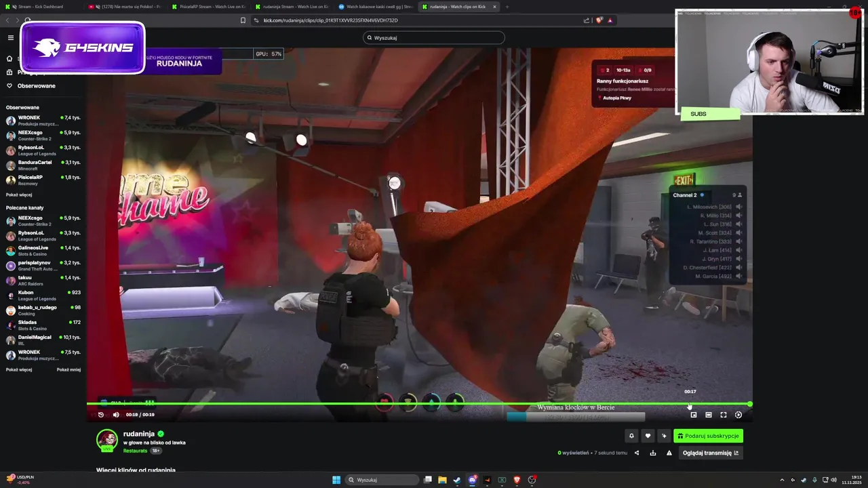This screenshot has height=488, width=868.
Task: Seek on the green video progress bar
Action: 418,404
